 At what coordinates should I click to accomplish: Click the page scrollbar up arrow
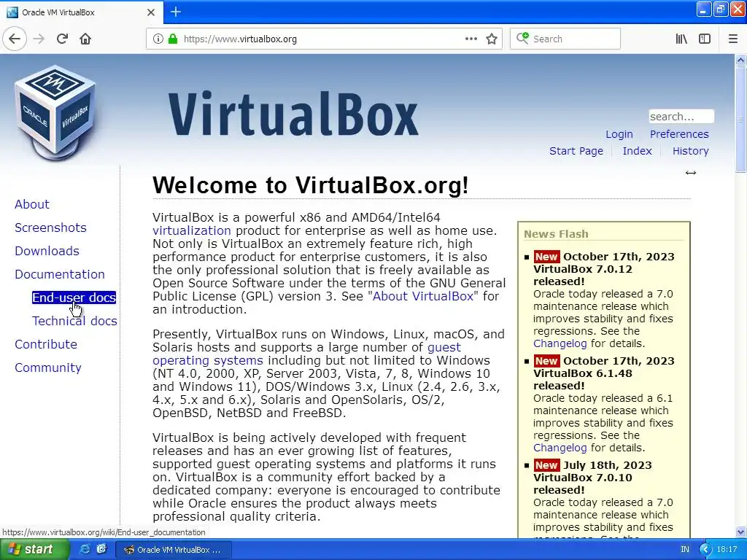tap(740, 60)
